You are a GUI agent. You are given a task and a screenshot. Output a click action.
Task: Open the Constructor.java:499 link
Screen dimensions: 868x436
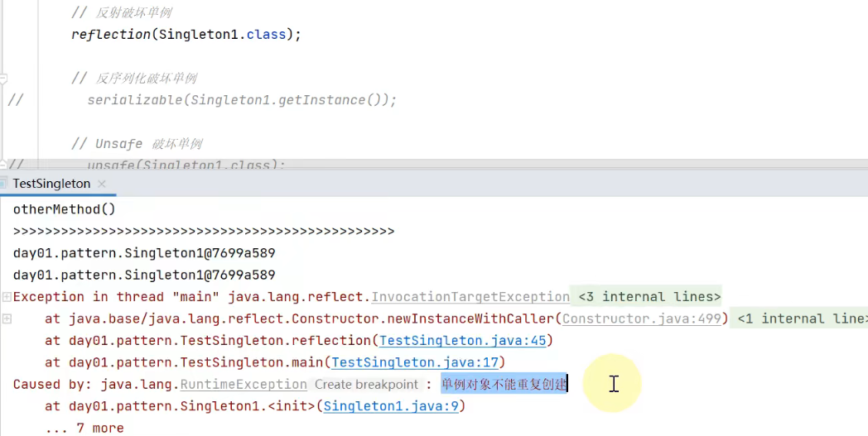[642, 319]
